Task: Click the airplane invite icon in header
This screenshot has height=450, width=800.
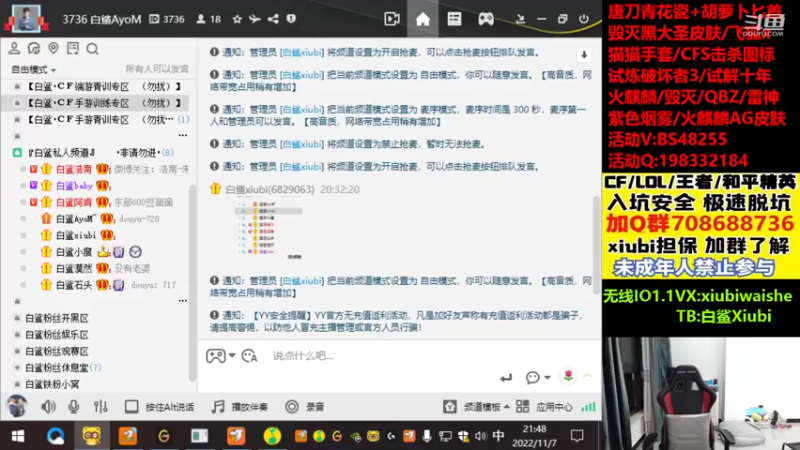Action: (255, 19)
